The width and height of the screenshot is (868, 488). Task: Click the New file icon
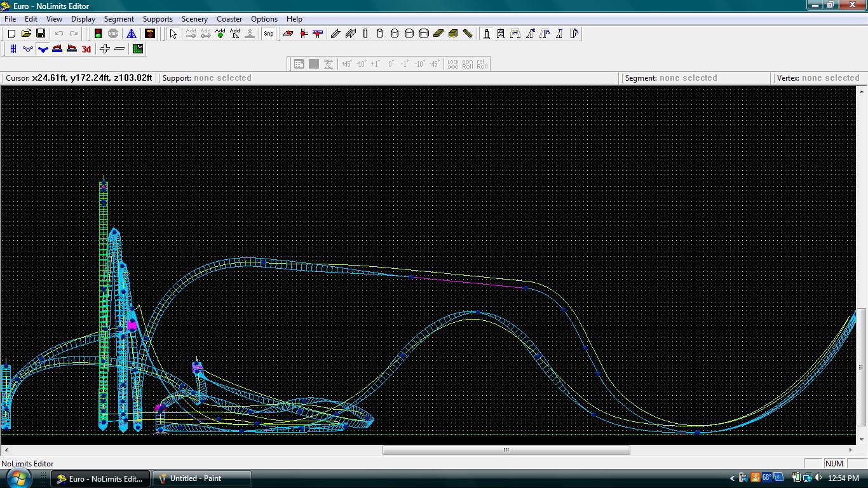tap(11, 34)
